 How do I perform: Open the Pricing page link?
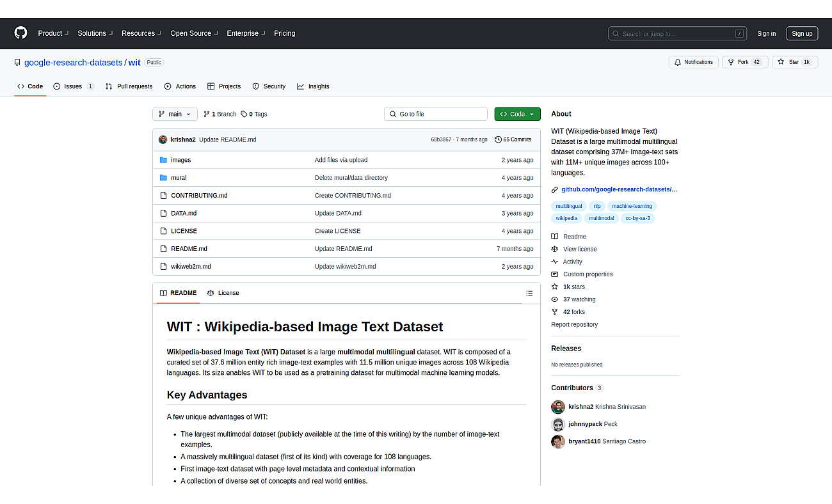tap(285, 33)
